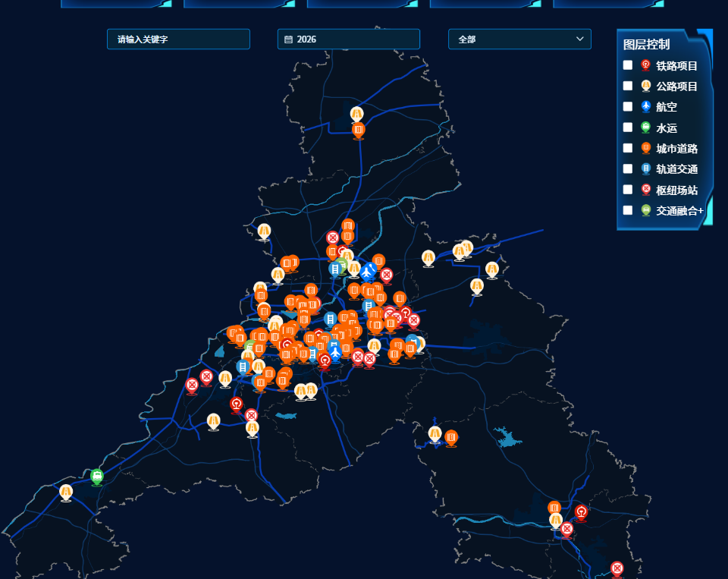This screenshot has width=728, height=579.
Task: Toggle the 枢纽场站 layer checkbox
Action: (x=628, y=189)
